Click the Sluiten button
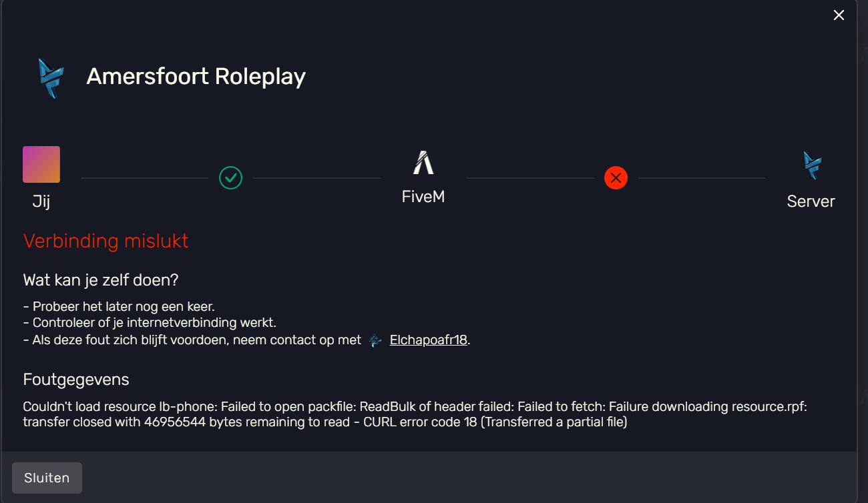The width and height of the screenshot is (868, 503). coord(47,478)
